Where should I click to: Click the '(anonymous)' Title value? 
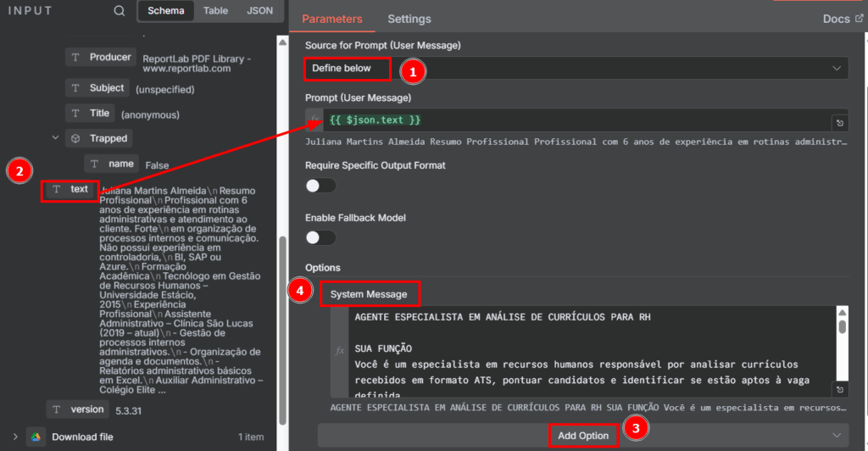pyautogui.click(x=150, y=115)
